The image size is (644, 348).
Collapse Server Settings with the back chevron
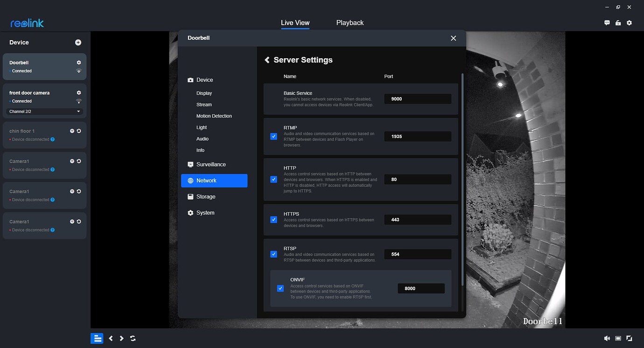(x=266, y=60)
